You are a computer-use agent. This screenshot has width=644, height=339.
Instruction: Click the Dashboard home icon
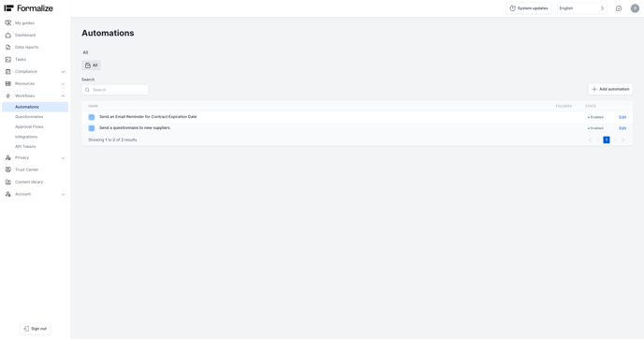click(7, 36)
